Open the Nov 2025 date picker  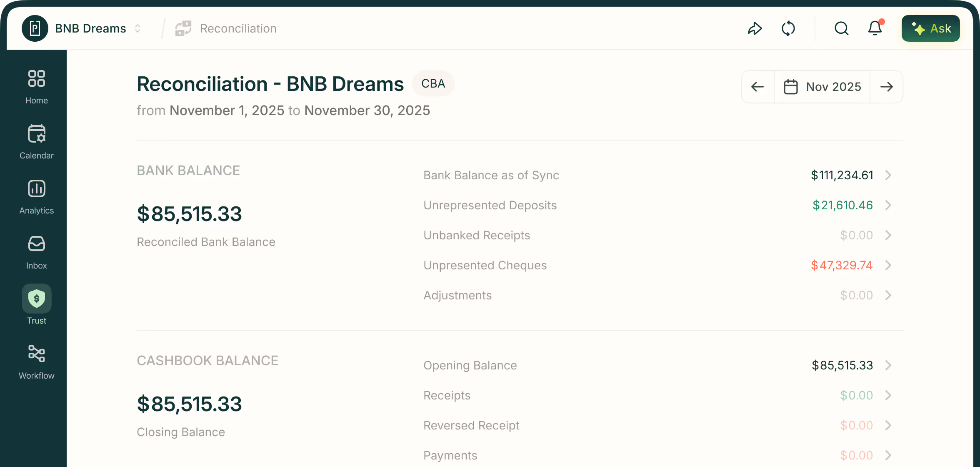(822, 87)
